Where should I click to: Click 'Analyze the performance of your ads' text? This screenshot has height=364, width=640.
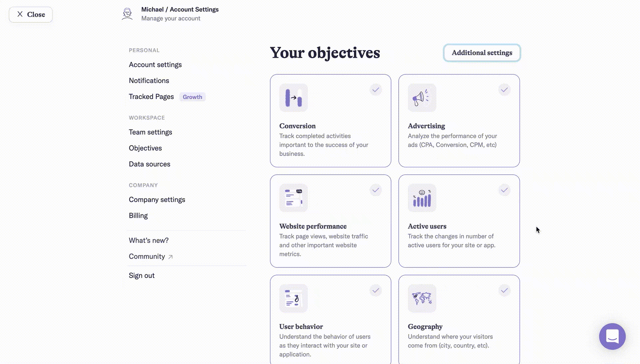[x=452, y=140]
